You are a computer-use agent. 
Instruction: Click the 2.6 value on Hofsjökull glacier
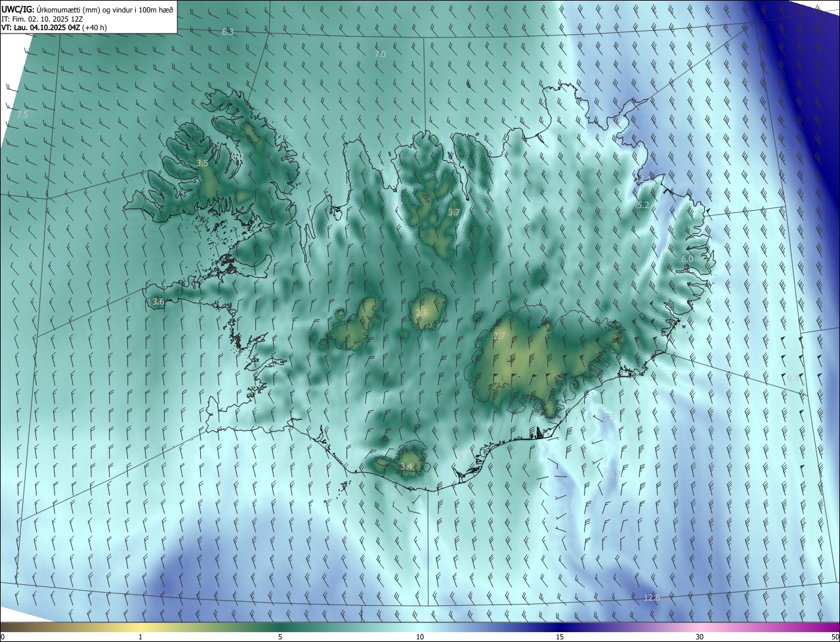coord(422,312)
